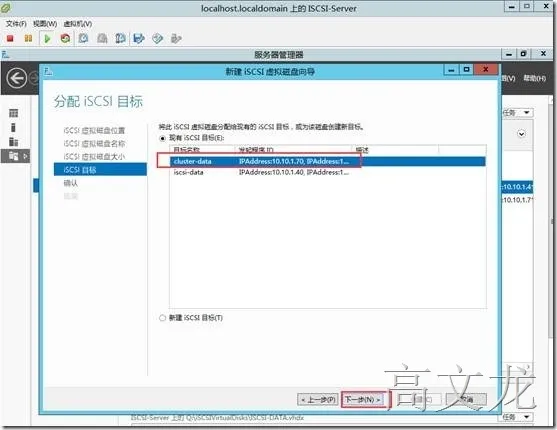Go to the 确认 wizard step
The width and height of the screenshot is (557, 430).
pyautogui.click(x=70, y=183)
